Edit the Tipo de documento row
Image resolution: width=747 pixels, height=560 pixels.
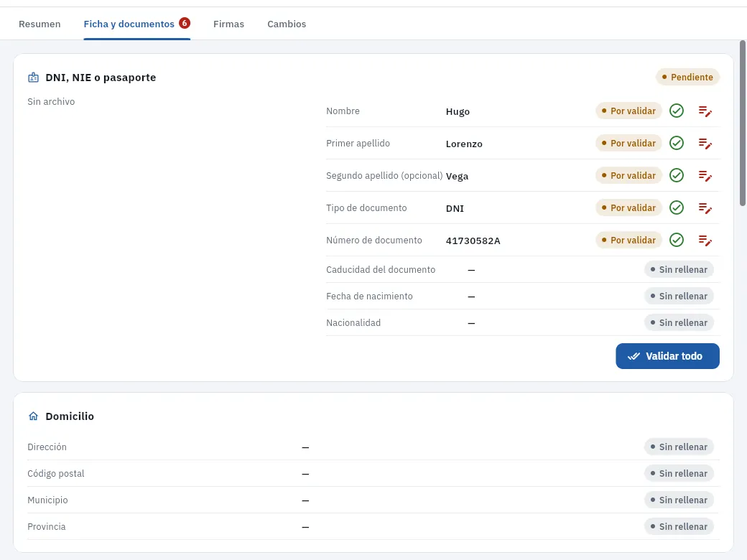[705, 208]
